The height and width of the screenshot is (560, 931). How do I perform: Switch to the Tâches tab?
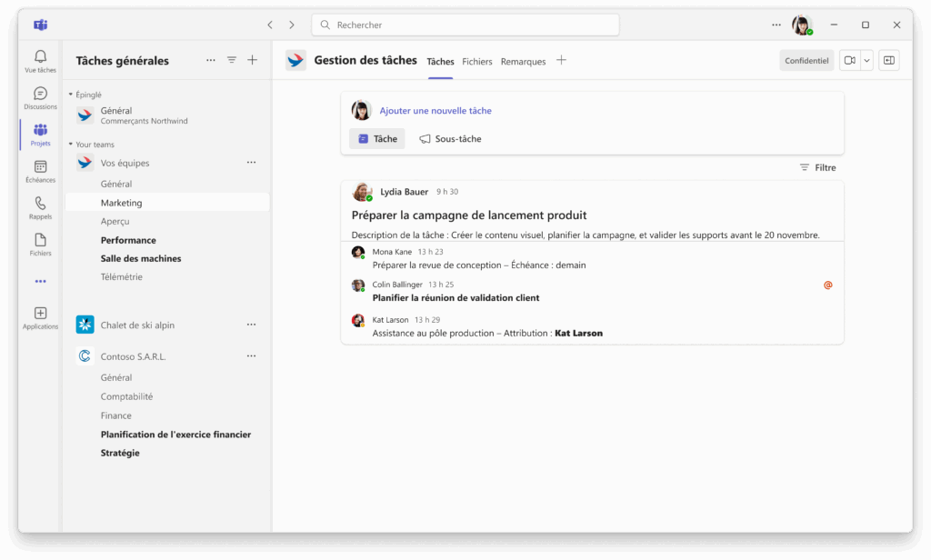click(440, 62)
